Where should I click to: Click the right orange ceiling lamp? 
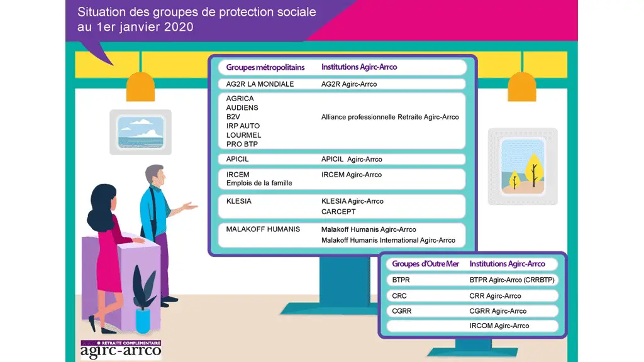point(522,87)
